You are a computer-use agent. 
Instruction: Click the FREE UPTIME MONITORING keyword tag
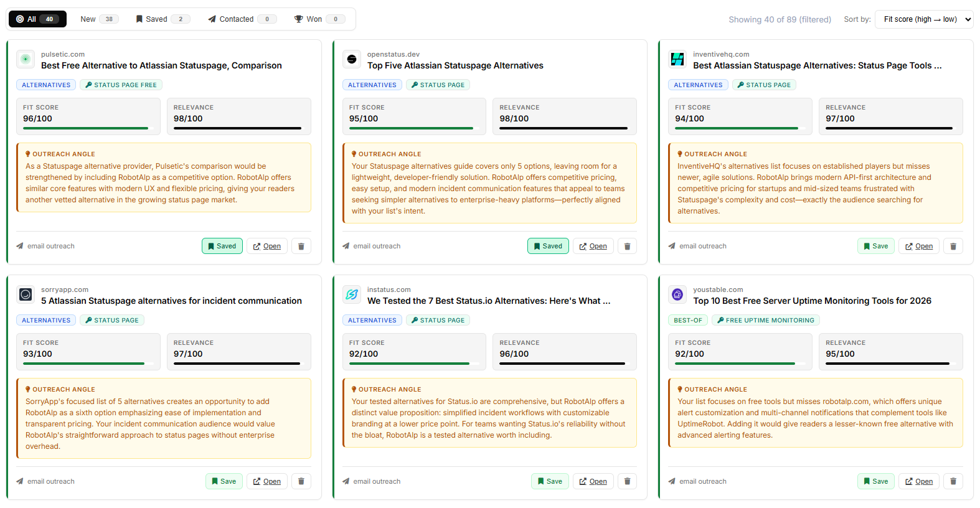766,320
